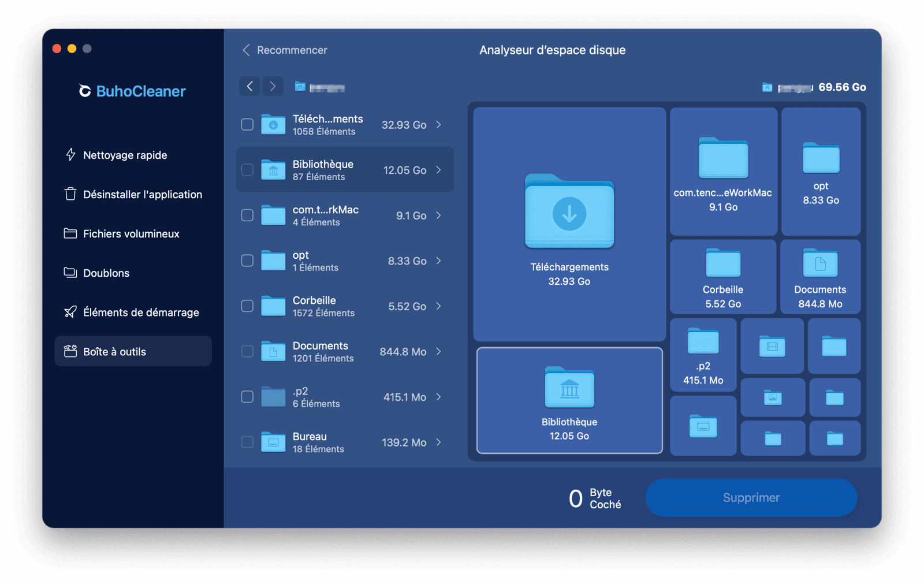Image resolution: width=924 pixels, height=584 pixels.
Task: Open Boîte à outils toolbox icon
Action: tap(69, 351)
